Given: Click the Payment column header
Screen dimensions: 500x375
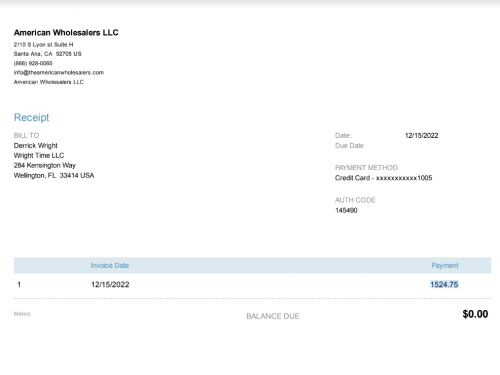Looking at the screenshot, I should [445, 266].
